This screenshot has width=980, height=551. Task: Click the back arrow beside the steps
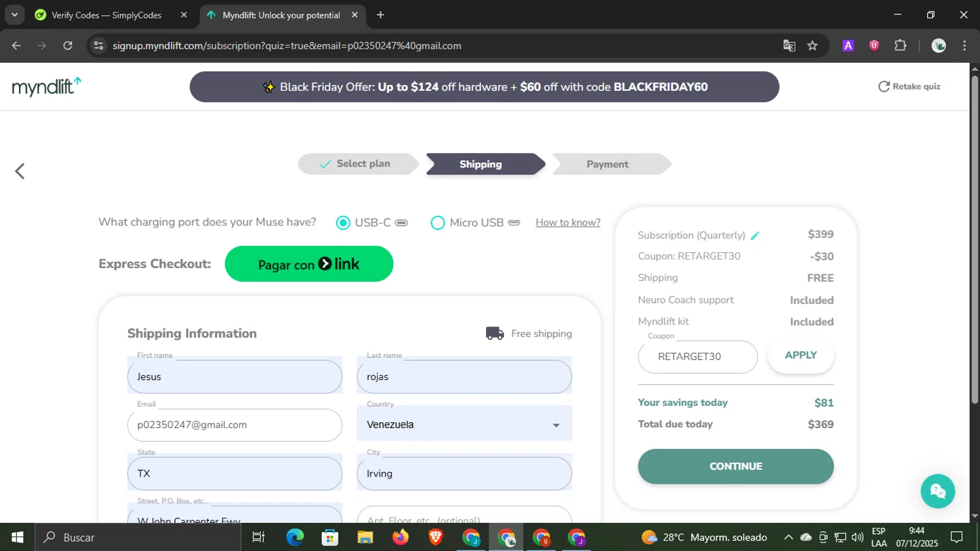20,171
